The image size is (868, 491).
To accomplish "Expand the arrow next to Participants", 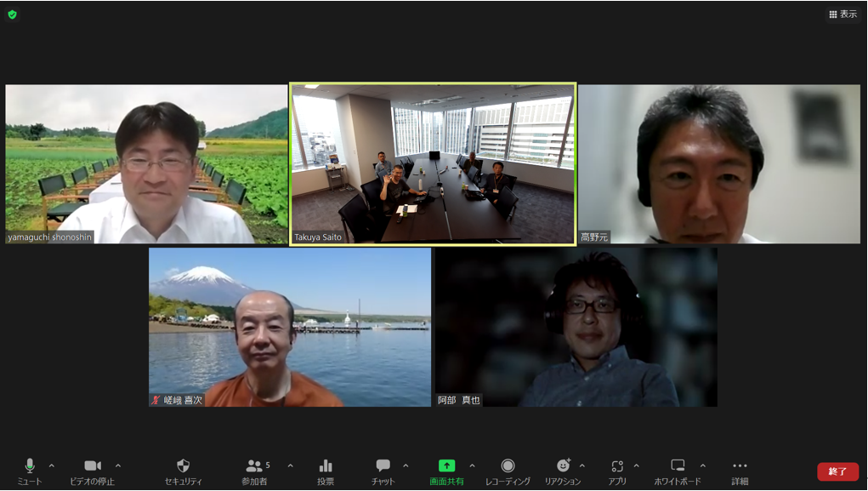I will [291, 465].
